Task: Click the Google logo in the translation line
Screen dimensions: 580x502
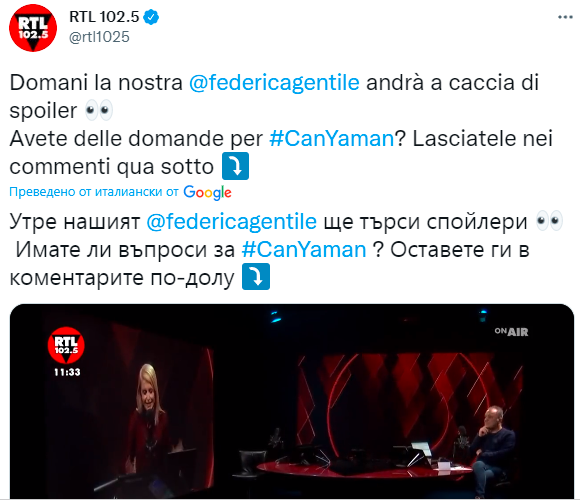Action: [x=207, y=192]
